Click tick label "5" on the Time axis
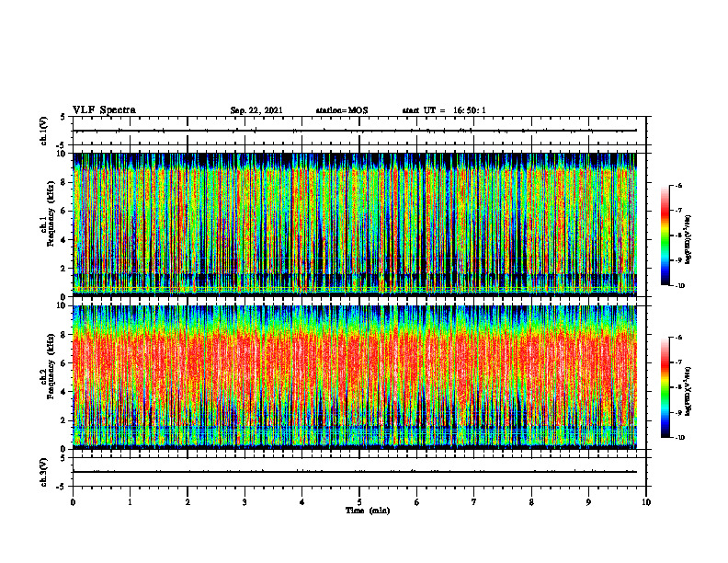 [x=359, y=502]
